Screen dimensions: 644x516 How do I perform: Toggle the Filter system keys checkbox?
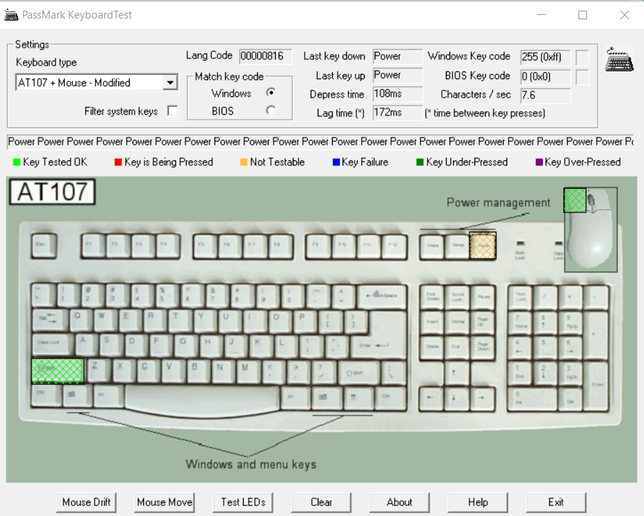(x=173, y=111)
